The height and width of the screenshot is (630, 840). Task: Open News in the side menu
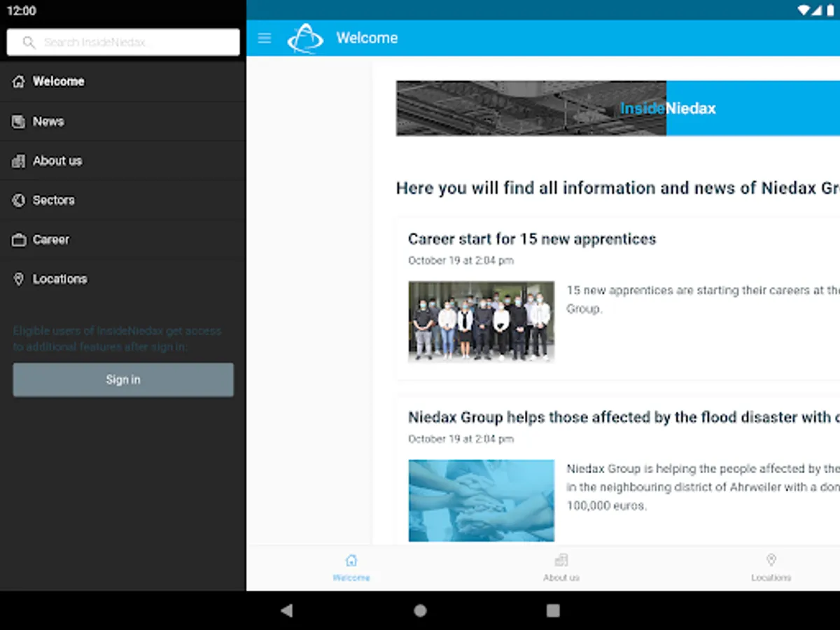(122, 121)
